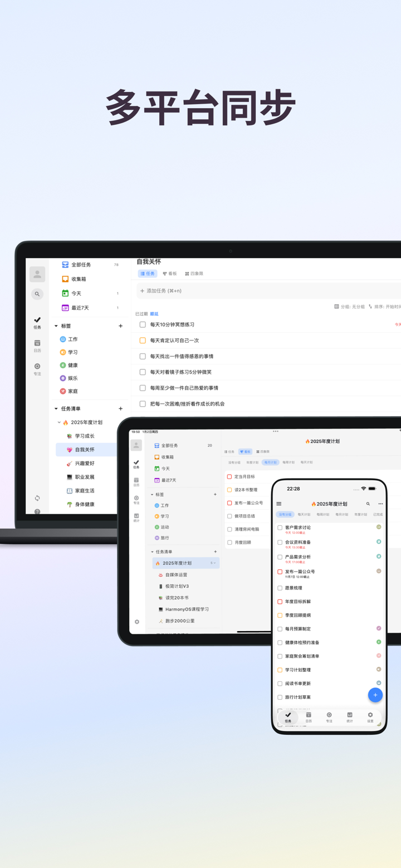Viewport: 401px width, 868px height.
Task: Check off 读2本书整理 on tablet
Action: tap(229, 490)
